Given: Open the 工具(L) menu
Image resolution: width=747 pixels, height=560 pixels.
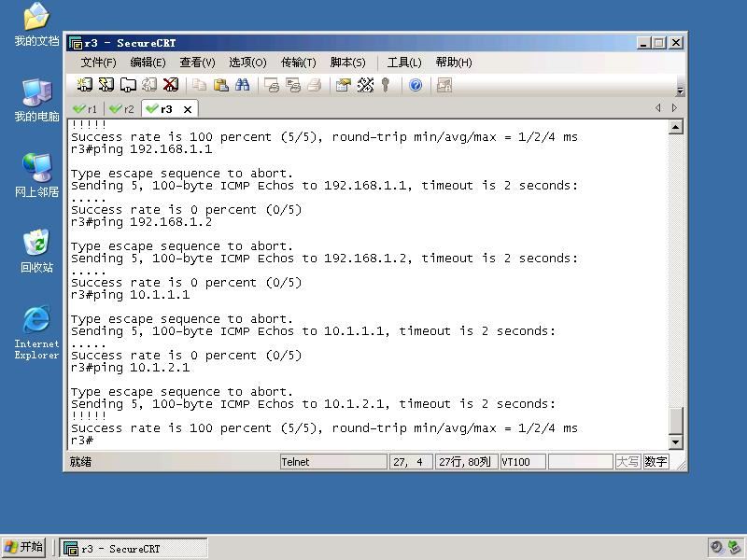Looking at the screenshot, I should point(404,63).
